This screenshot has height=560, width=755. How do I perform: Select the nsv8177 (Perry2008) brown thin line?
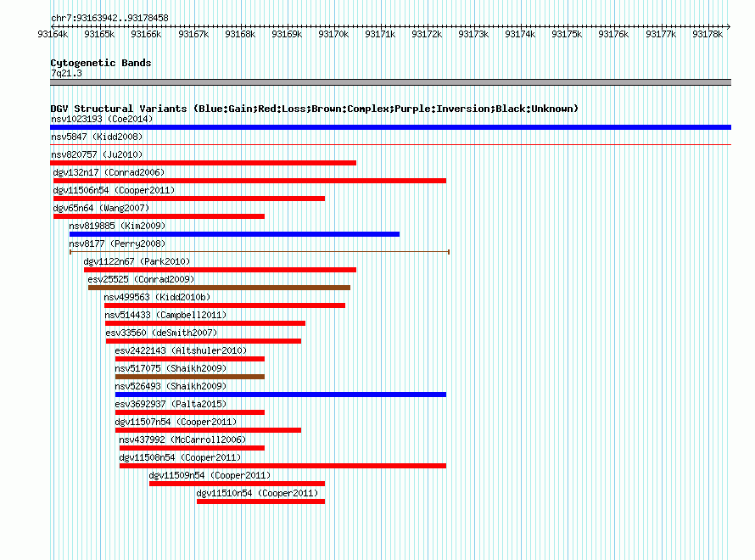[x=260, y=252]
